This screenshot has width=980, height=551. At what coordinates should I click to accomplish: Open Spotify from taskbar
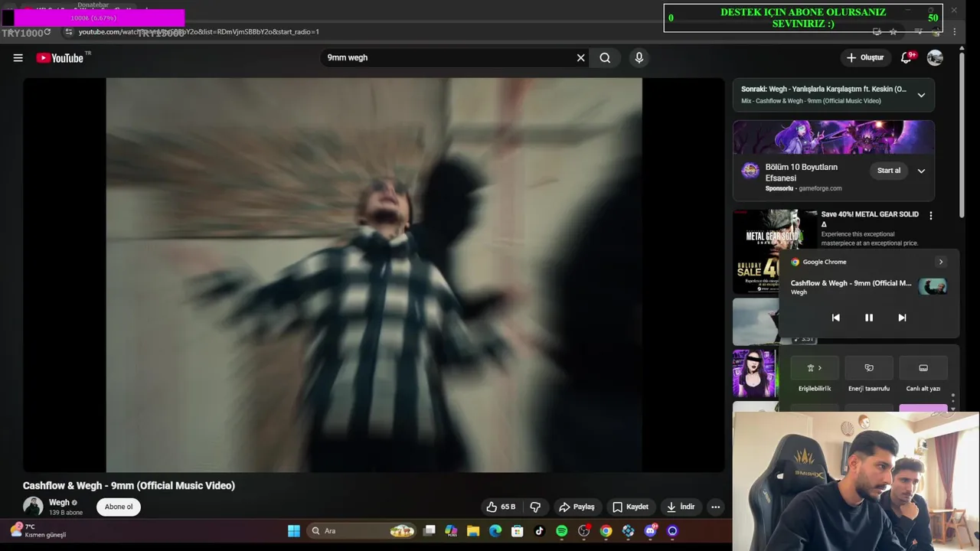[562, 530]
